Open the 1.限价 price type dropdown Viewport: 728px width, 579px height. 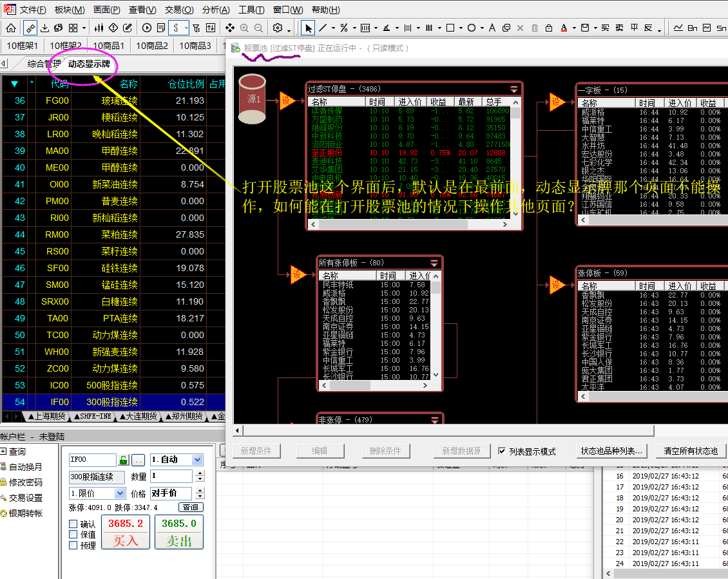point(120,493)
